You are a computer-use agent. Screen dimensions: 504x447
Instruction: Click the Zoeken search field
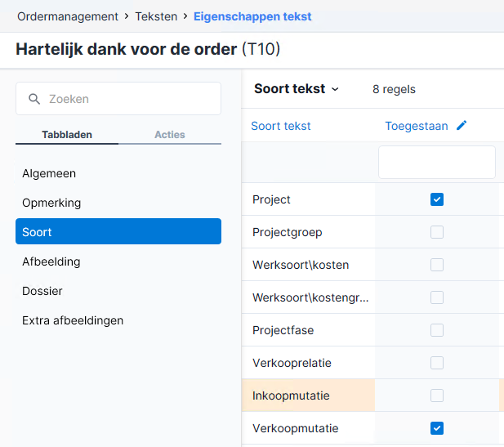click(x=118, y=99)
